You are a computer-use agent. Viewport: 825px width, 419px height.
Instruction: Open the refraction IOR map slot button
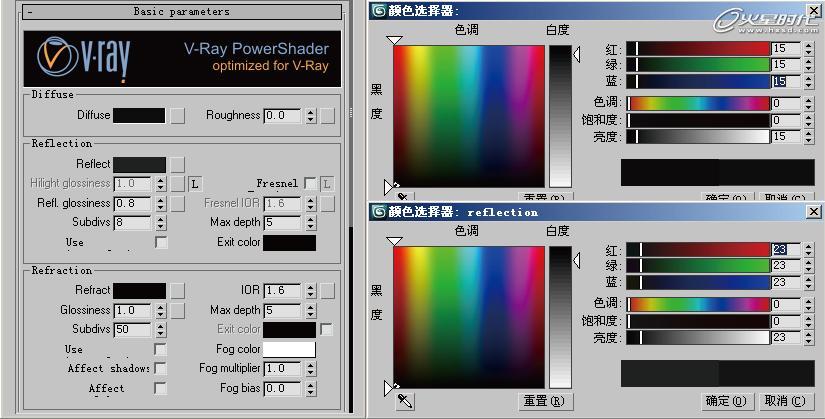tap(328, 290)
